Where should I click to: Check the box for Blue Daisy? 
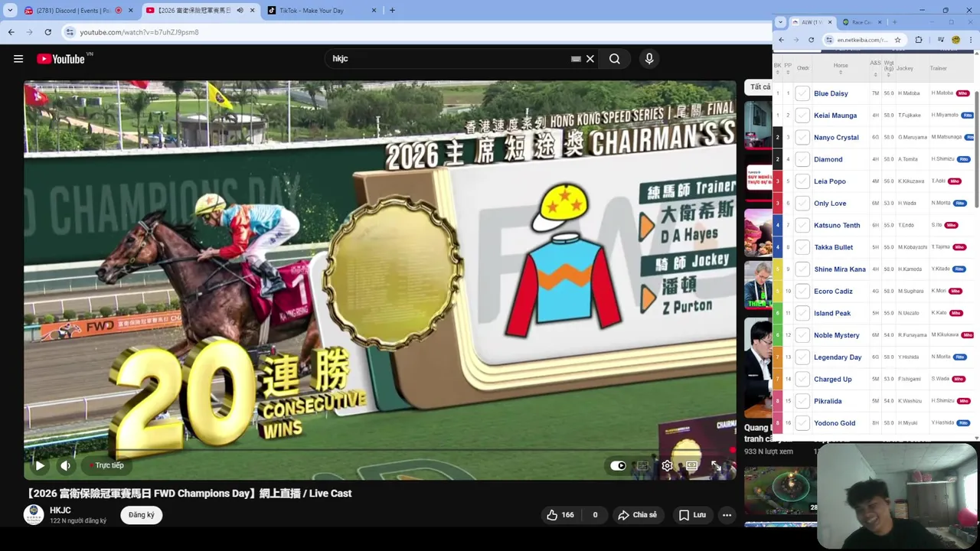802,93
